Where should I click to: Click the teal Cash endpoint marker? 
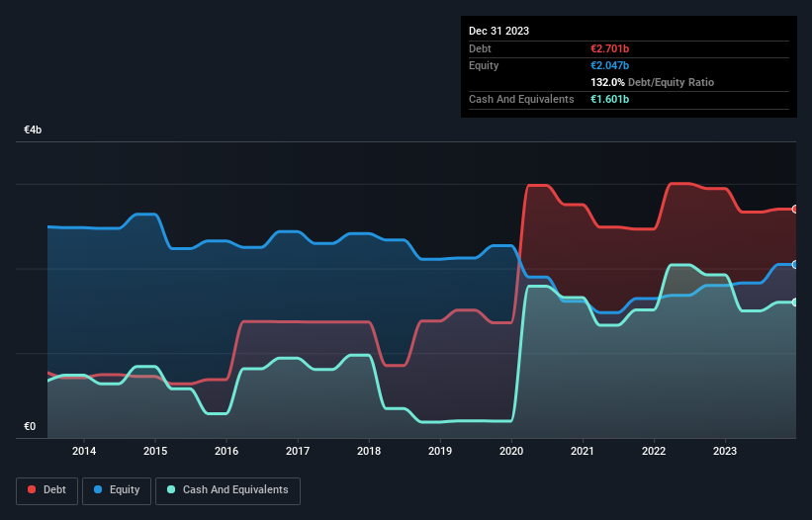(x=795, y=303)
